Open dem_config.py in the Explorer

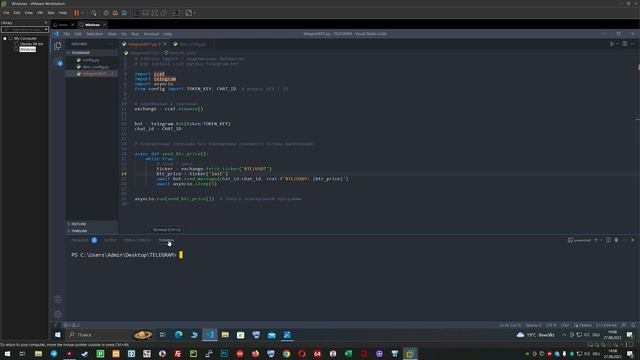click(x=96, y=67)
